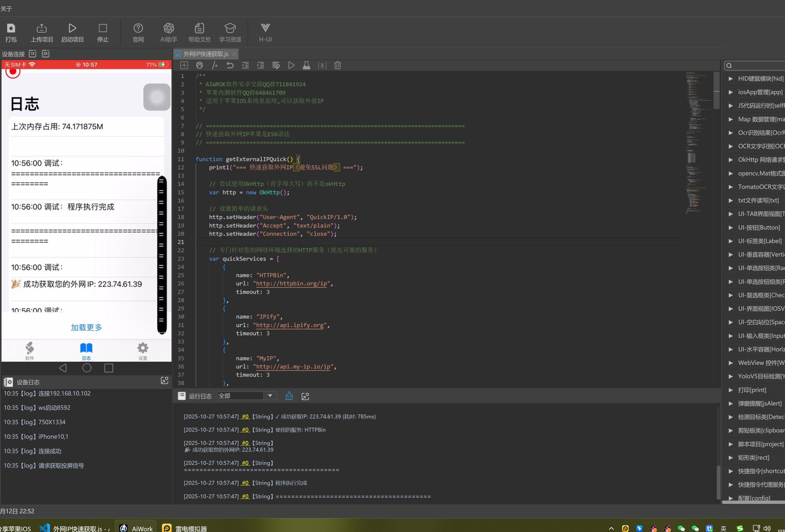
Task: Click the 打包 package icon
Action: coord(11,28)
